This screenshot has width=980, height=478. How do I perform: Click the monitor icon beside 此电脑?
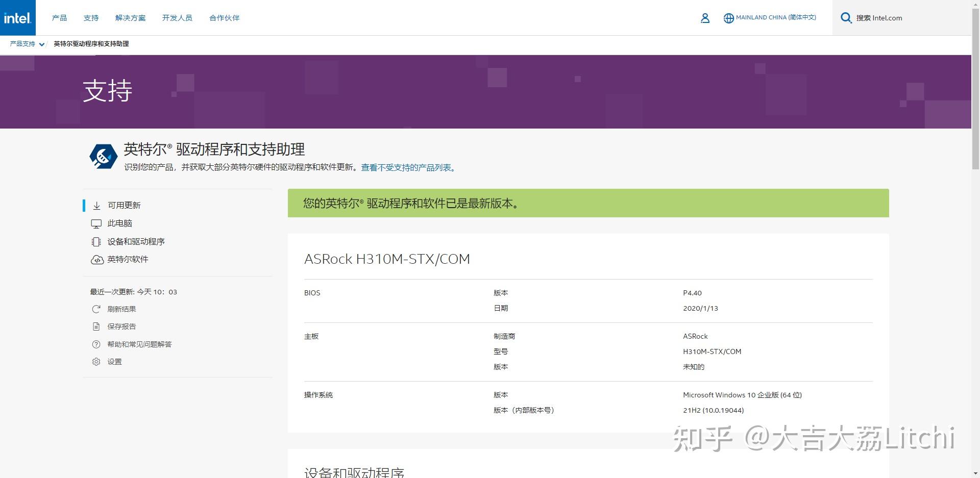pos(96,223)
